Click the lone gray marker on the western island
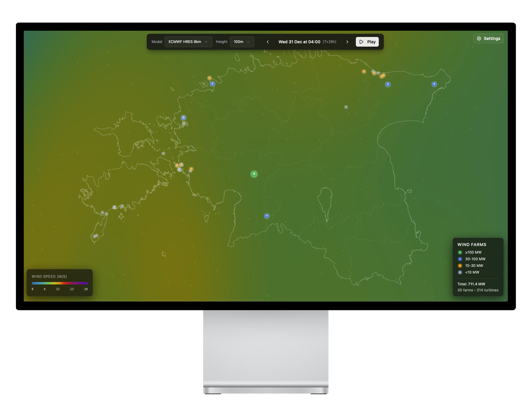Screen dimensions: 532x411 point(163,154)
